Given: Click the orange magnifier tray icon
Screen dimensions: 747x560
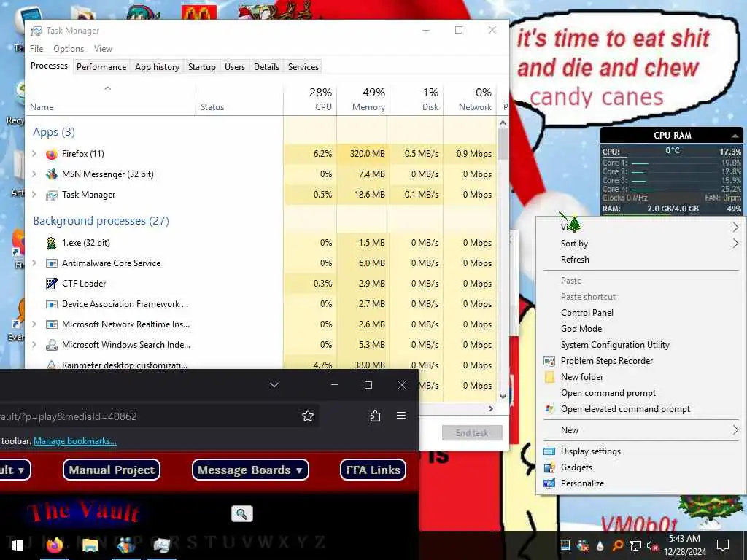Looking at the screenshot, I should coord(617,545).
